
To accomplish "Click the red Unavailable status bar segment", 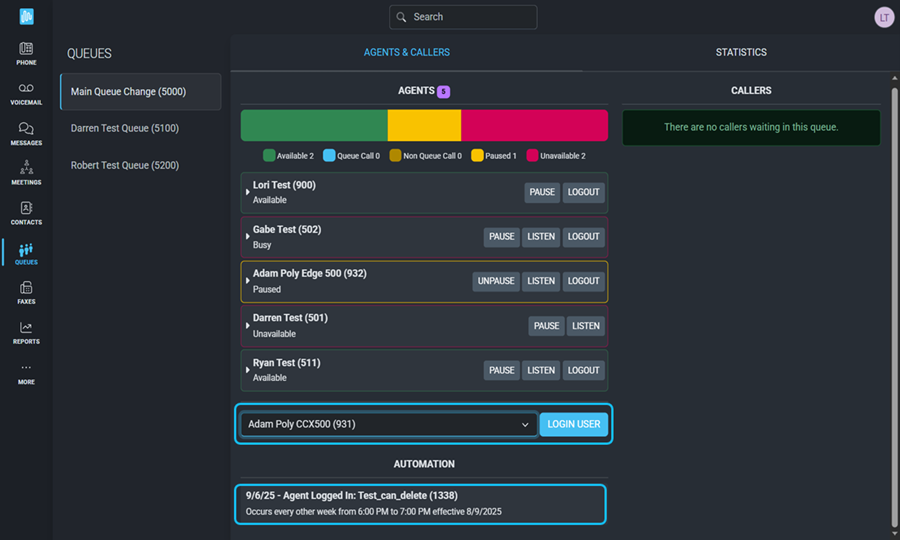I will (x=534, y=126).
